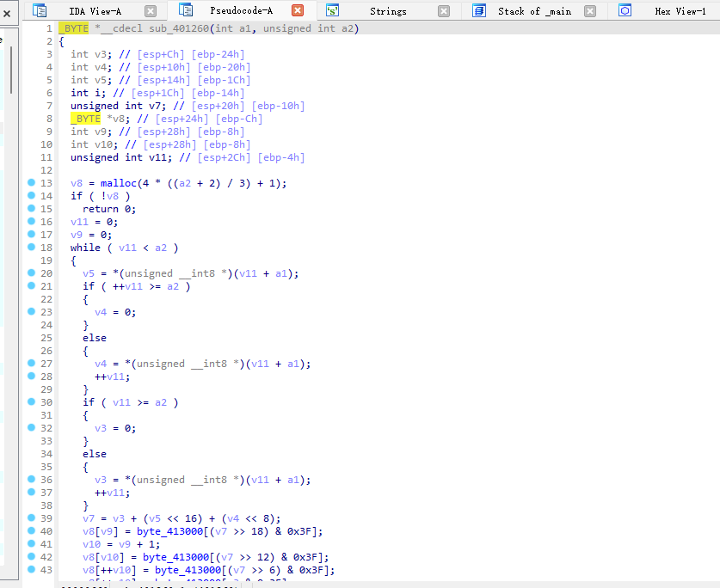Click the IDA View-A tab icon
This screenshot has width=720, height=588.
[40, 10]
